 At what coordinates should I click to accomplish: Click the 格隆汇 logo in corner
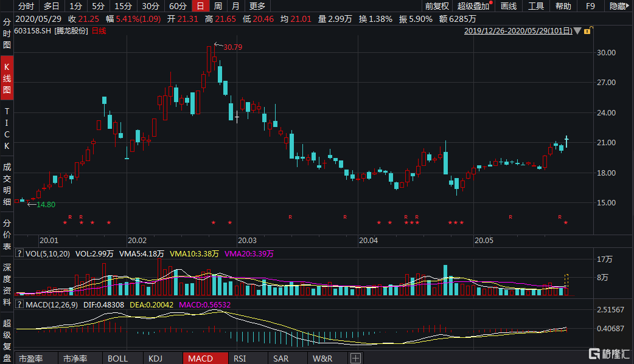pyautogui.click(x=608, y=353)
